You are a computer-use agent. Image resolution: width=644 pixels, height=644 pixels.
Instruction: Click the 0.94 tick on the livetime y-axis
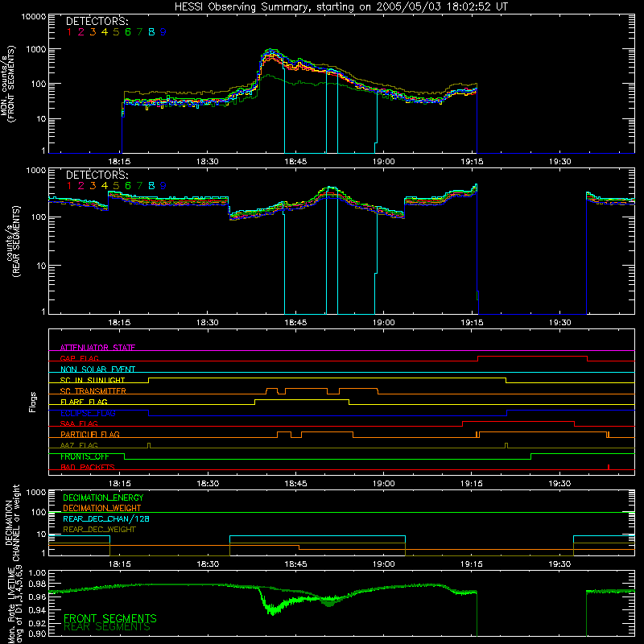click(x=37, y=610)
